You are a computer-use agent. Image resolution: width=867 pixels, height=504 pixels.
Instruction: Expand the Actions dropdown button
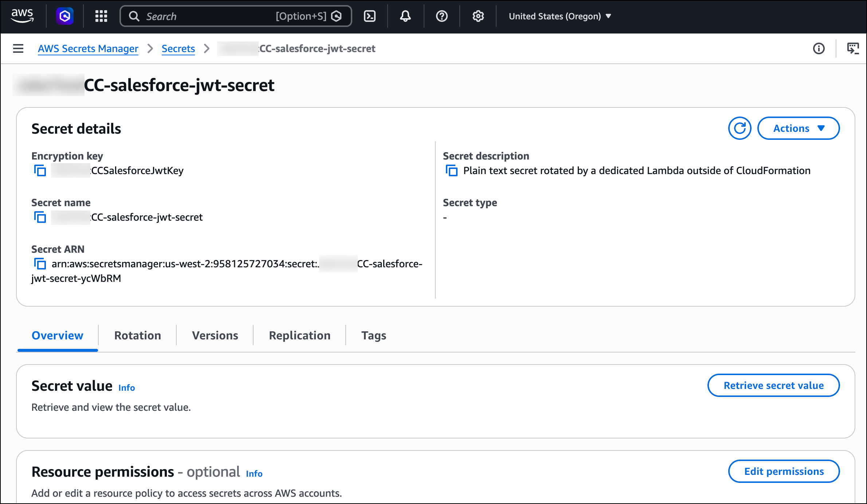799,128
